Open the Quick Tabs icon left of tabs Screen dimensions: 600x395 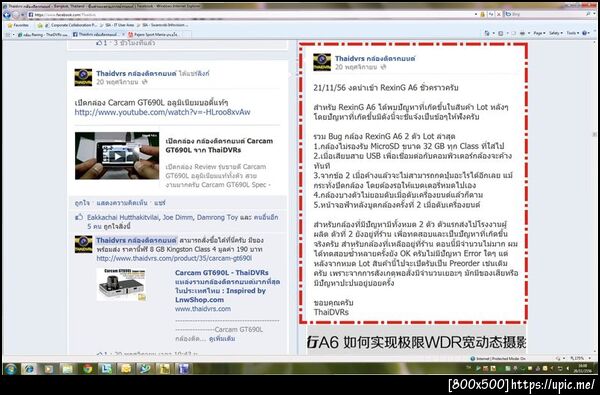(8, 34)
